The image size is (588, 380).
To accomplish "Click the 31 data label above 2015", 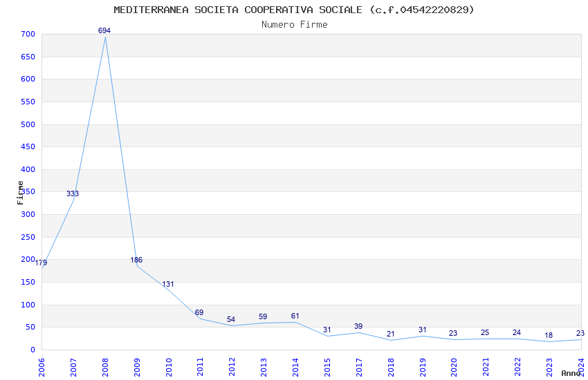I will (327, 330).
